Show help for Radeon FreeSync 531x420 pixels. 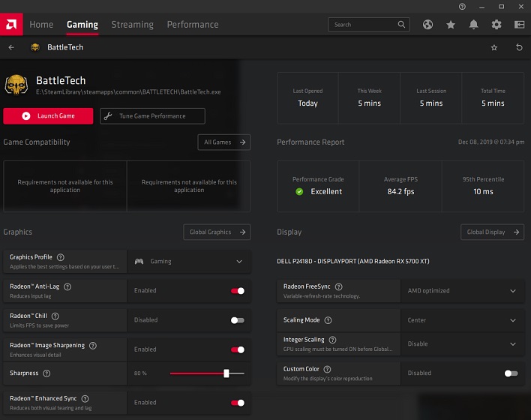339,286
